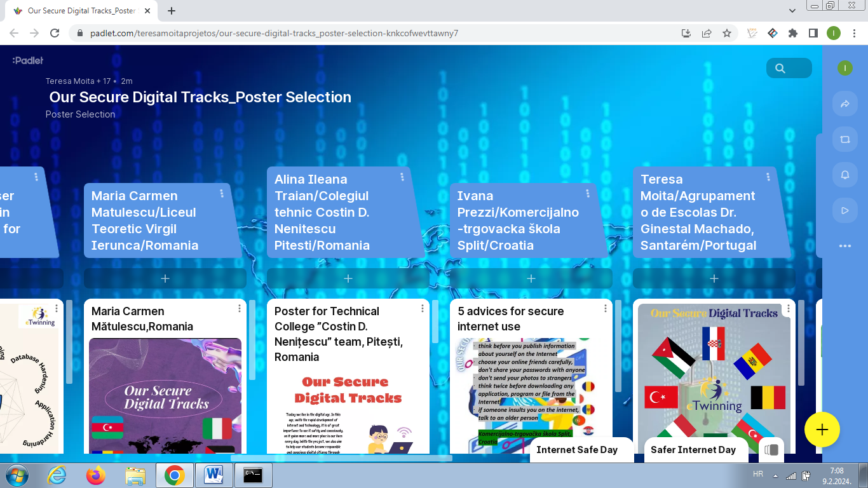This screenshot has height=488, width=868.
Task: Bookmark this page with the star icon
Action: click(727, 33)
